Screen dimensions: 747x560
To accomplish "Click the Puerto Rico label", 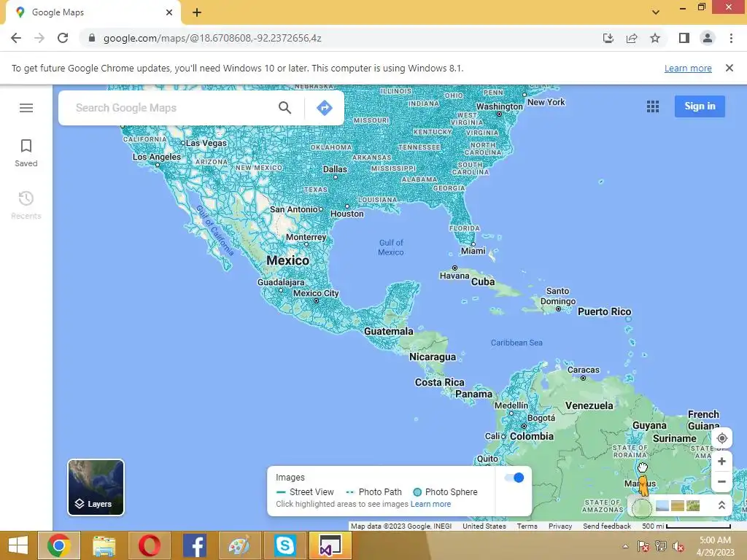I will [x=604, y=311].
